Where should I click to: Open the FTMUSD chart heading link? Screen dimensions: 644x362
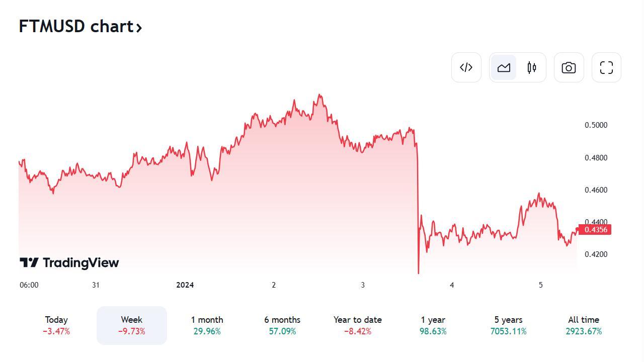(x=75, y=26)
